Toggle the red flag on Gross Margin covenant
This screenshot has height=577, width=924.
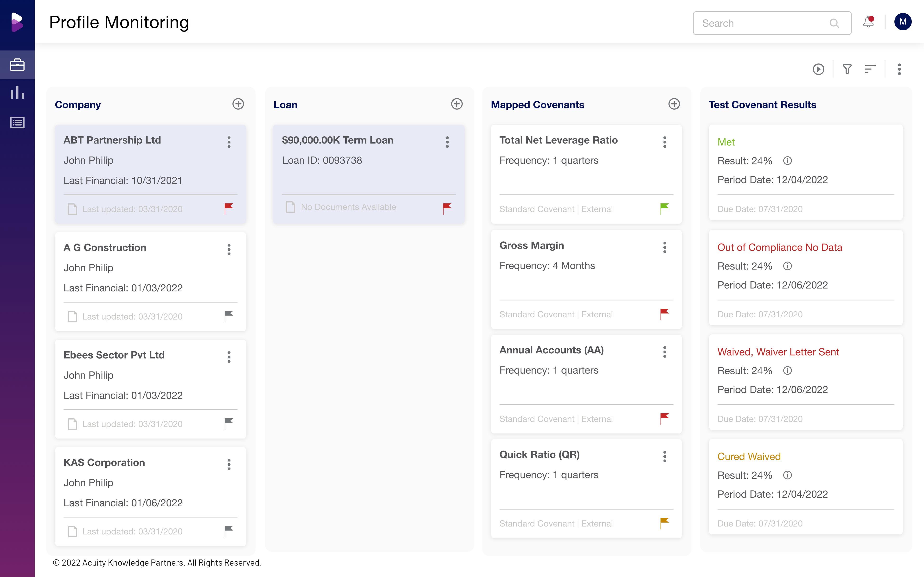point(664,314)
